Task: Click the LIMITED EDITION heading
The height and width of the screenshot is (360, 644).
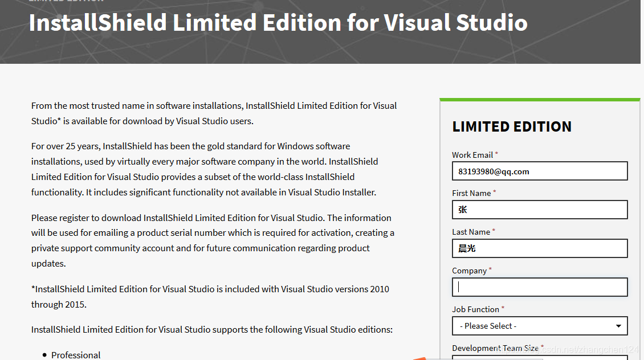Action: pyautogui.click(x=511, y=126)
